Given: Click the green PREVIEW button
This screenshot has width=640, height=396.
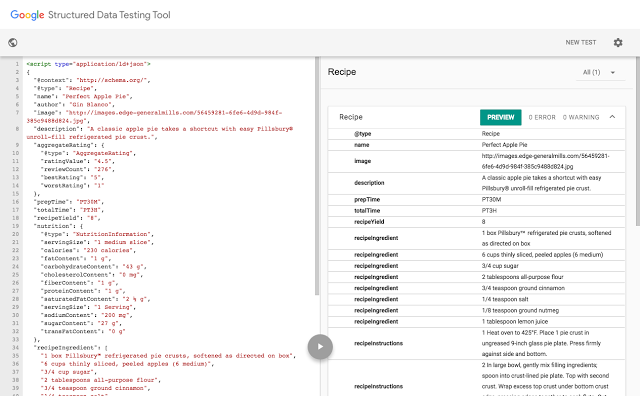Looking at the screenshot, I should click(x=500, y=117).
